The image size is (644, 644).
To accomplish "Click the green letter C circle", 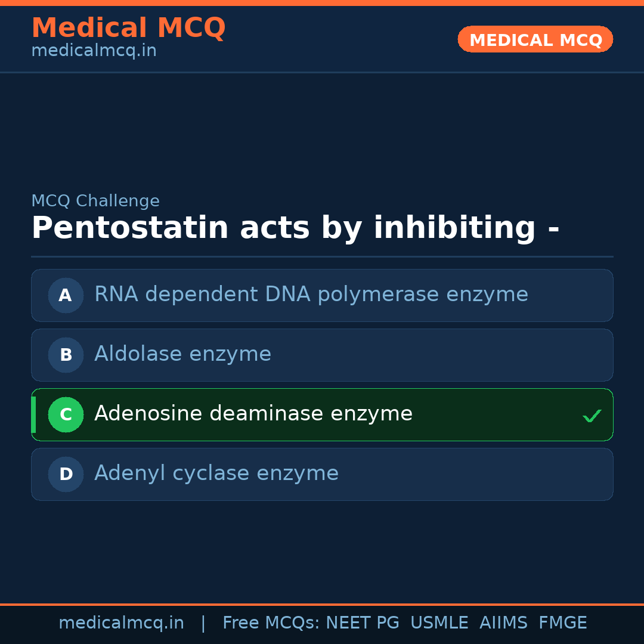I will click(66, 414).
